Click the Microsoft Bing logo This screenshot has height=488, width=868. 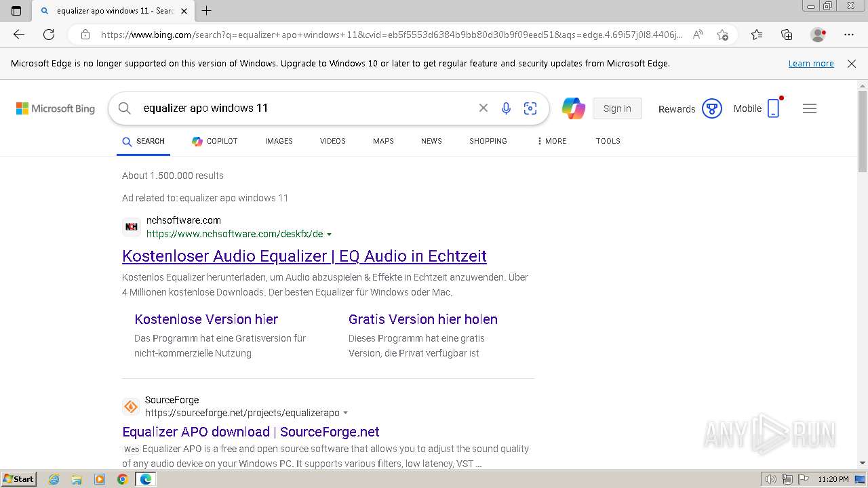(x=56, y=108)
